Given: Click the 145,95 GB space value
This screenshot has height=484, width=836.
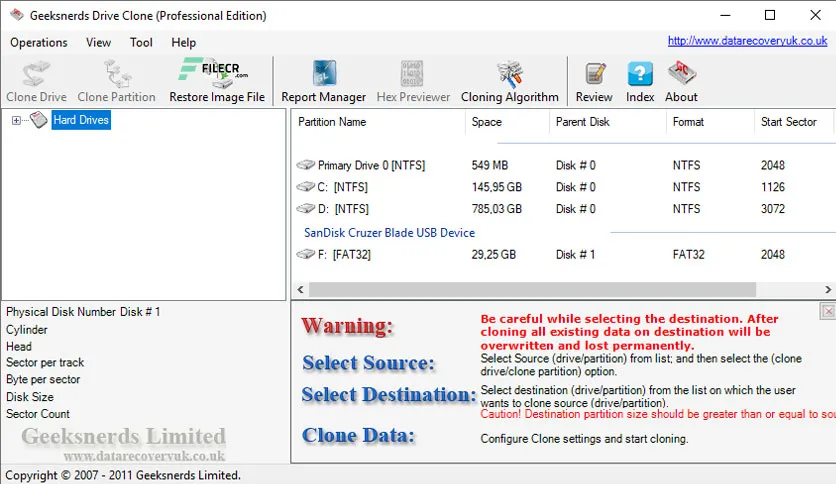Looking at the screenshot, I should tap(496, 187).
